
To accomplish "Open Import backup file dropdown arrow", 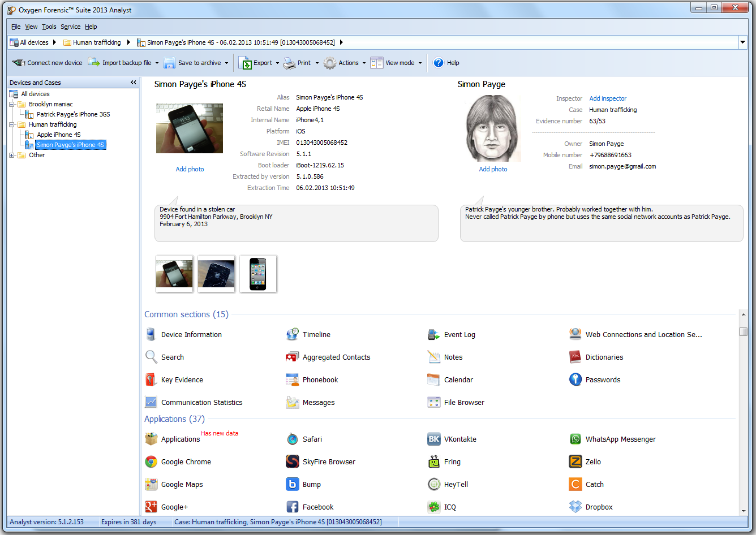I will click(x=157, y=63).
